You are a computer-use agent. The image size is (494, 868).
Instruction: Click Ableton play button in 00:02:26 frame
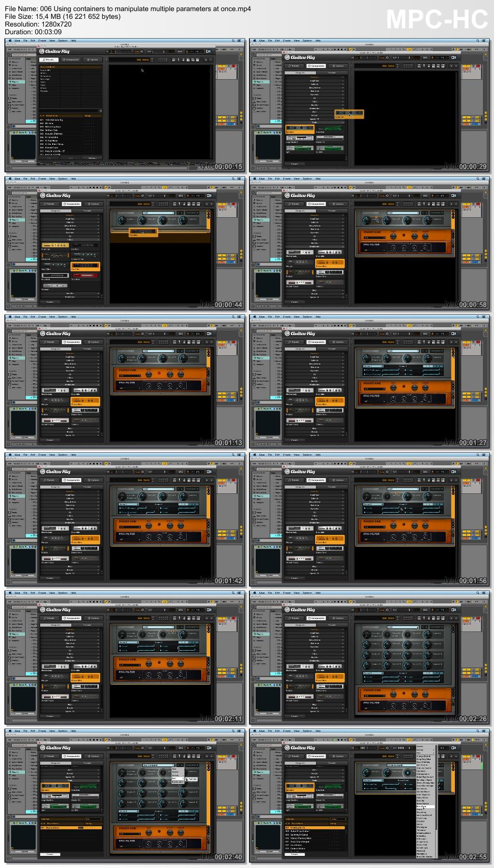pos(335,602)
